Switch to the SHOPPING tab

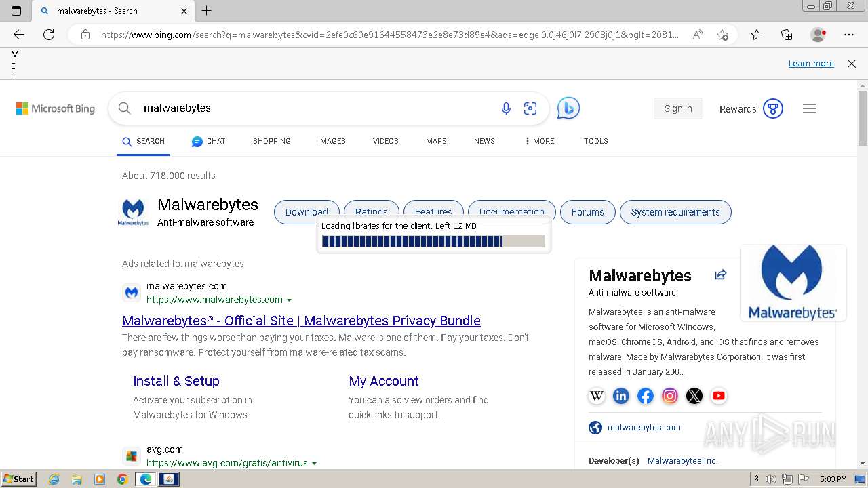tap(272, 141)
